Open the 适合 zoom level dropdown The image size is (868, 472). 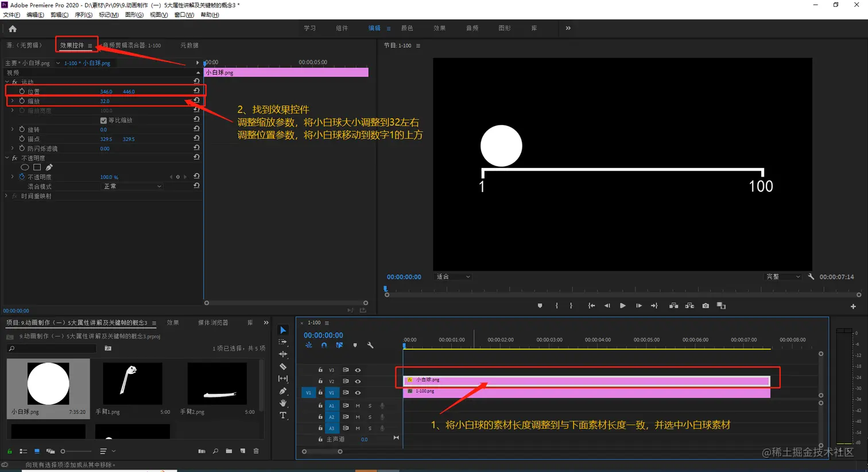(x=453, y=276)
